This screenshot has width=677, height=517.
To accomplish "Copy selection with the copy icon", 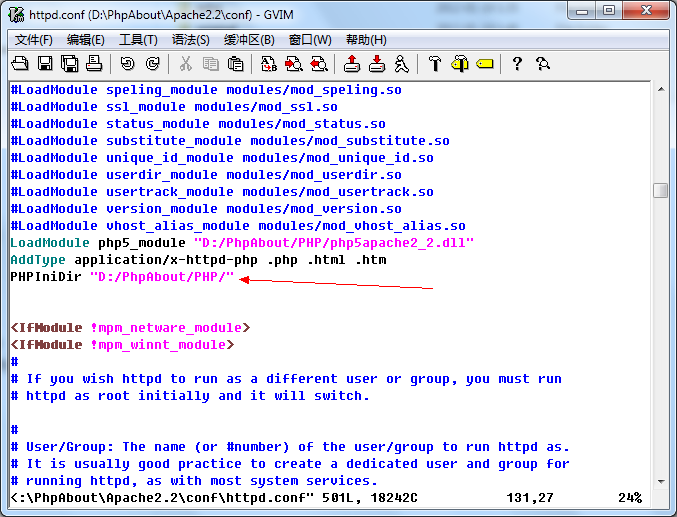I will pos(210,64).
